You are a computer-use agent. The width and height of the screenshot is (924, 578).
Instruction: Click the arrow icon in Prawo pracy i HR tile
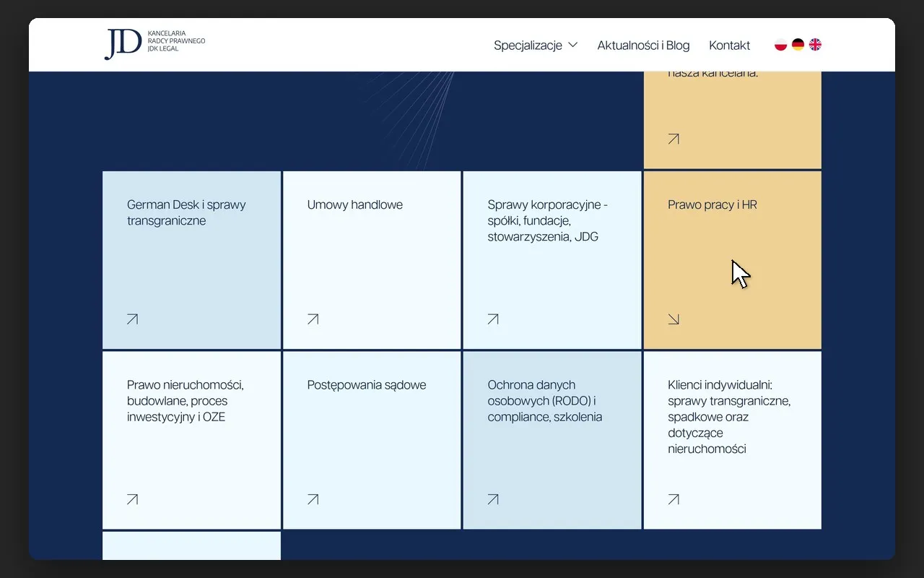(x=674, y=319)
